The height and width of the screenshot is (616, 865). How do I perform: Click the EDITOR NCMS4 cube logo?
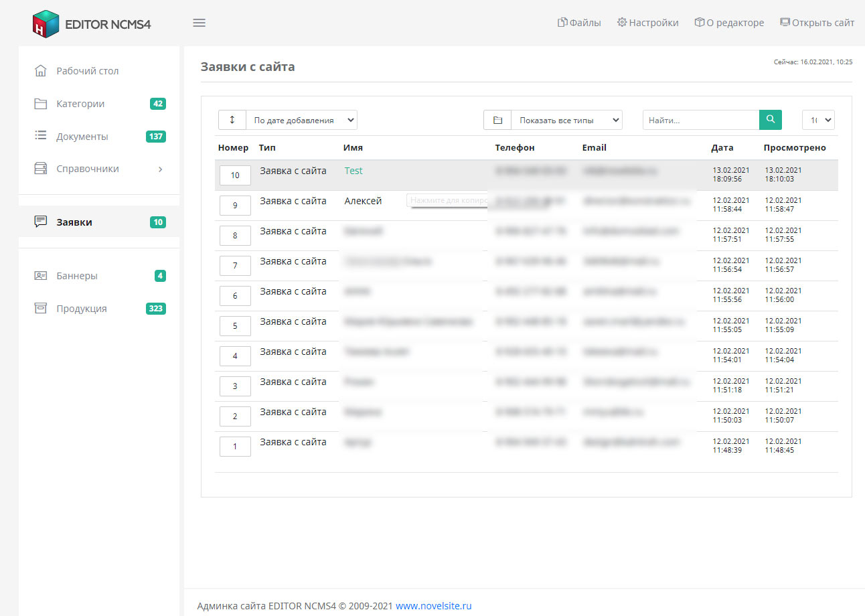[46, 23]
